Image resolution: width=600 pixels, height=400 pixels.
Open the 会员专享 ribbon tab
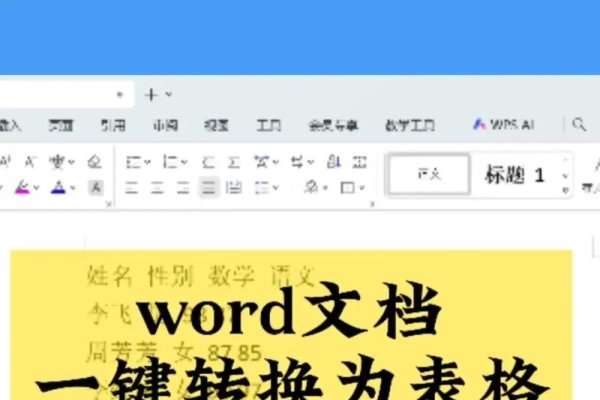333,125
